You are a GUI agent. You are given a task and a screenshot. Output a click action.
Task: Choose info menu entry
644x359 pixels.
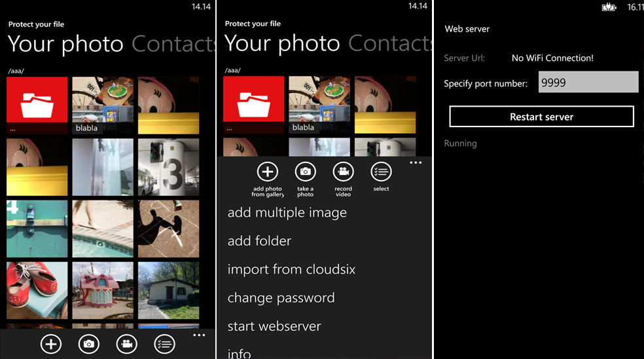point(240,353)
